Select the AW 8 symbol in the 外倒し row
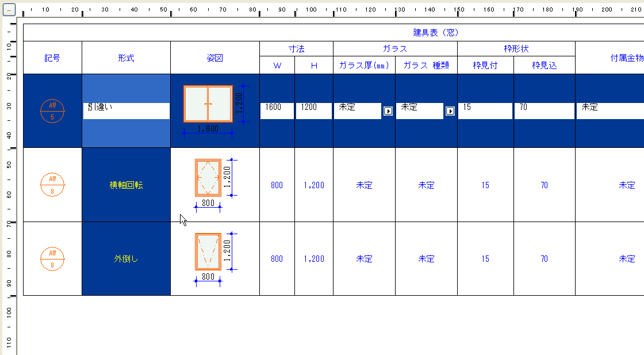This screenshot has height=355, width=644. coord(52,259)
